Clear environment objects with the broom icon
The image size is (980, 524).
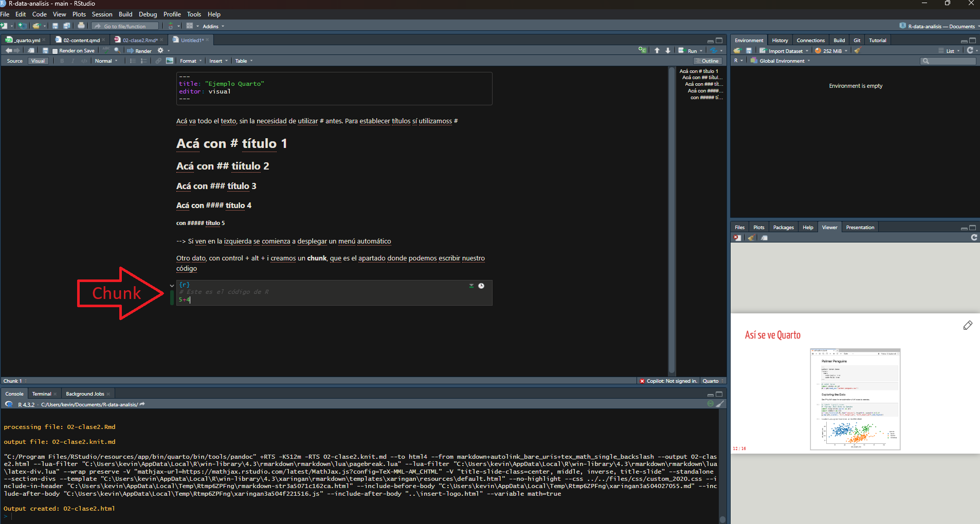(857, 51)
